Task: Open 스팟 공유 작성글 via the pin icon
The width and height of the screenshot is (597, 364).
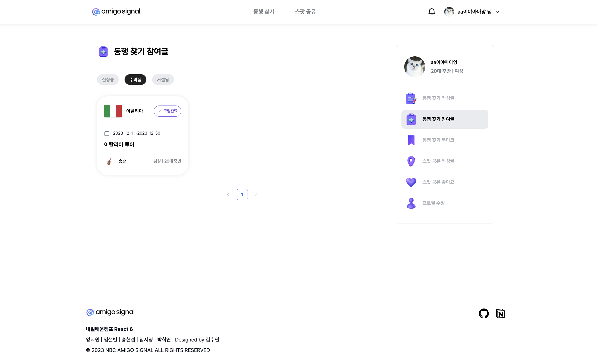Action: coord(411,161)
